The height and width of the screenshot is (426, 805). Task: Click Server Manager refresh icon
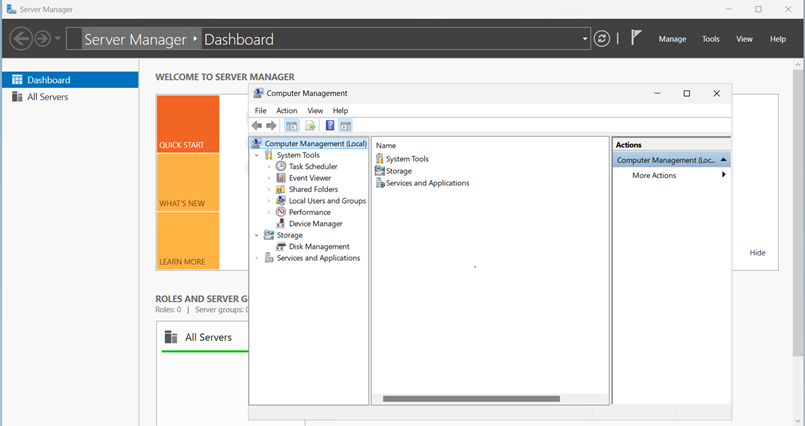[x=602, y=38]
